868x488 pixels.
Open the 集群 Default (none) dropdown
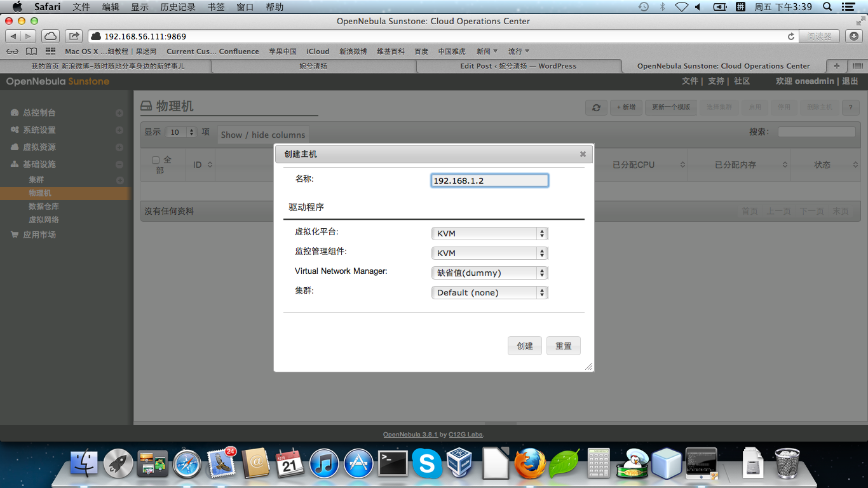[x=489, y=292]
